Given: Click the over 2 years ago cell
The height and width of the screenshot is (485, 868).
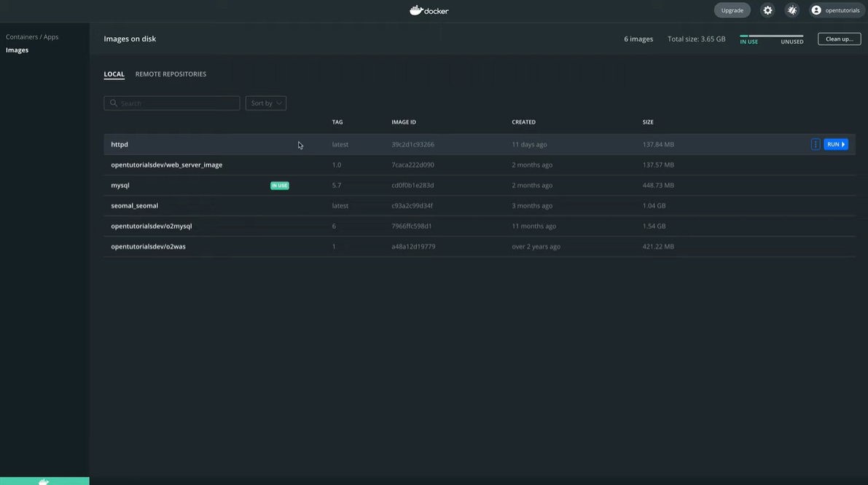Looking at the screenshot, I should [x=536, y=247].
